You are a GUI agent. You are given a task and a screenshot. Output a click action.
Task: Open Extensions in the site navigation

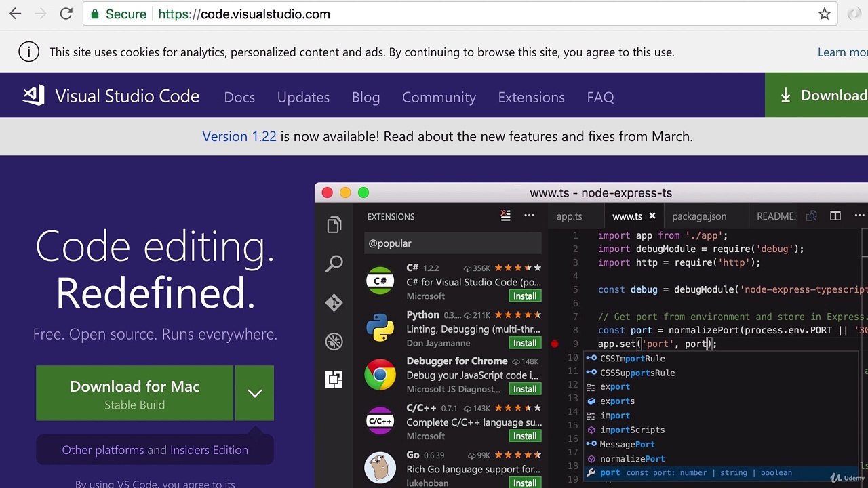[x=531, y=97]
